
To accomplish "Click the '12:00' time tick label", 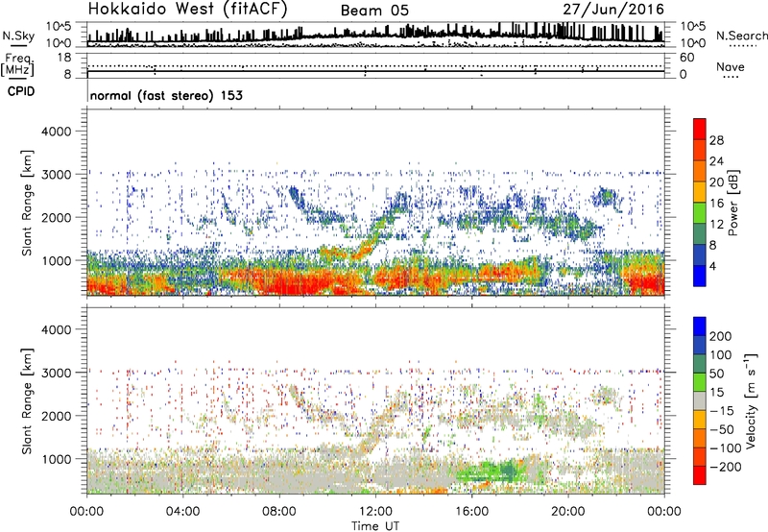I will [x=375, y=512].
